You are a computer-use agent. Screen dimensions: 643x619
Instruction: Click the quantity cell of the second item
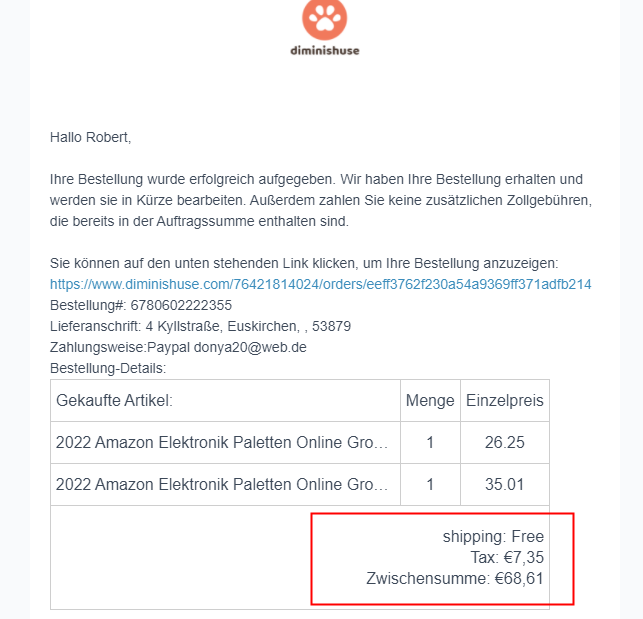click(x=430, y=485)
